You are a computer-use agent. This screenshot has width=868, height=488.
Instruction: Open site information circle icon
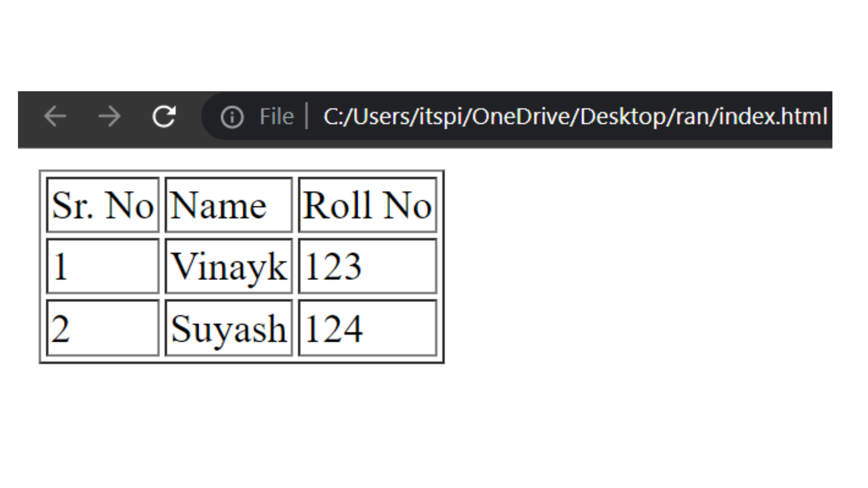click(x=232, y=117)
